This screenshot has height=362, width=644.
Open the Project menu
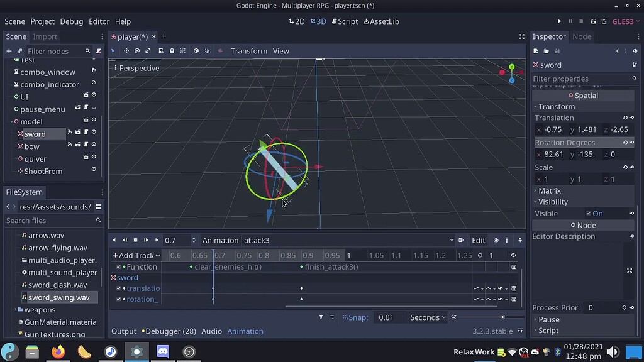42,21
